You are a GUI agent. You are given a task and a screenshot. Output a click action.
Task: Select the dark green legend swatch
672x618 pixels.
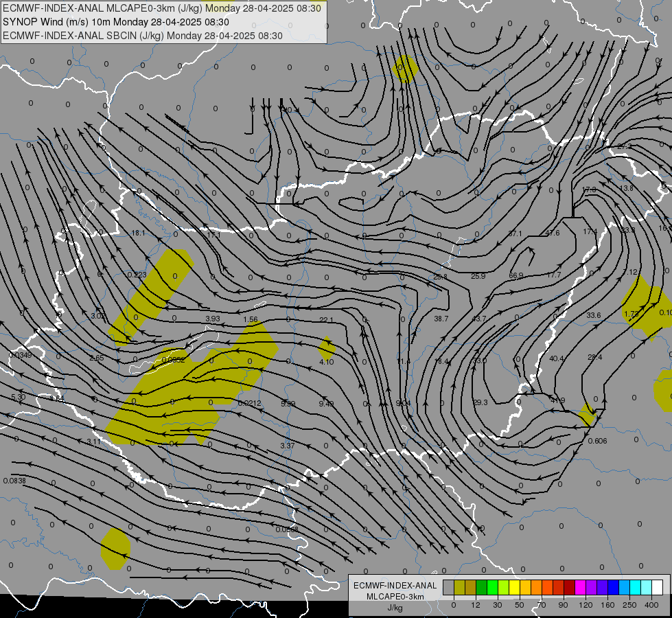click(482, 587)
